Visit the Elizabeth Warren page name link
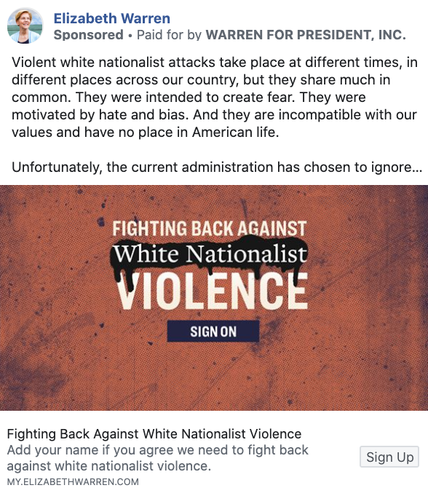Image resolution: width=428 pixels, height=504 pixels. pyautogui.click(x=112, y=18)
